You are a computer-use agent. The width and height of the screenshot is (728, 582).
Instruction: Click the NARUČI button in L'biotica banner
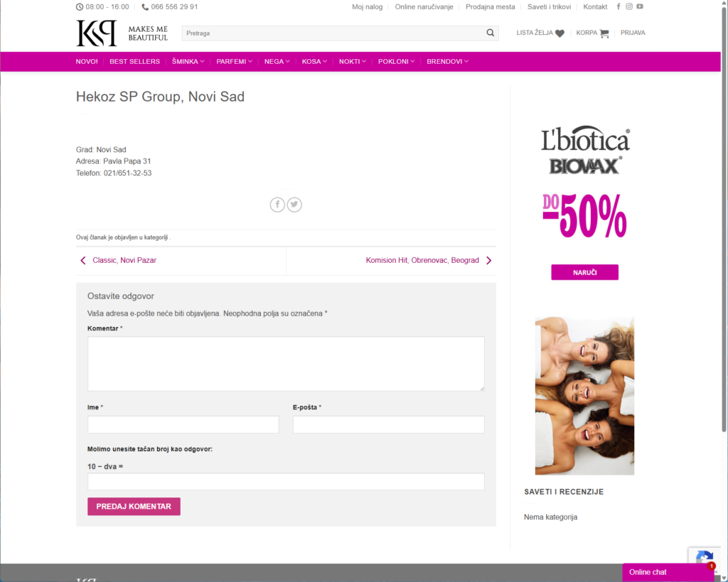[584, 272]
